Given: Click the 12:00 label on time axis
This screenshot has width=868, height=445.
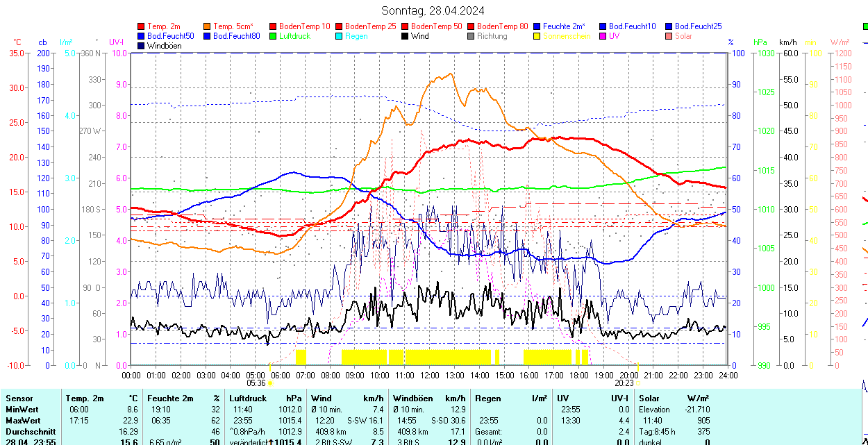Looking at the screenshot, I should [429, 375].
